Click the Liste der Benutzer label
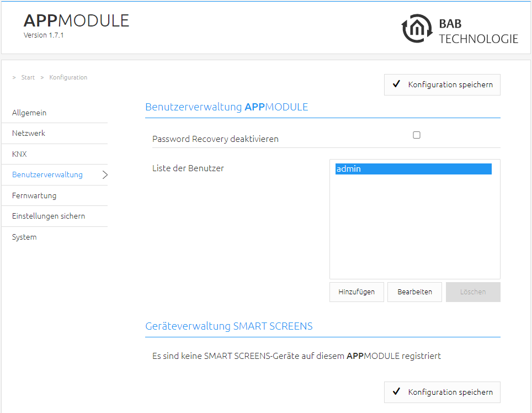 coord(188,168)
